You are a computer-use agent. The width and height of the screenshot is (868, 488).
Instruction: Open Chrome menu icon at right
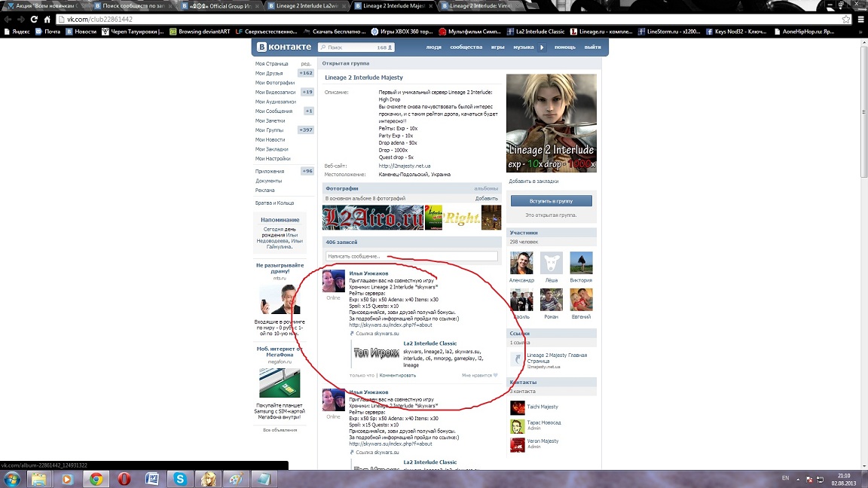click(x=860, y=20)
